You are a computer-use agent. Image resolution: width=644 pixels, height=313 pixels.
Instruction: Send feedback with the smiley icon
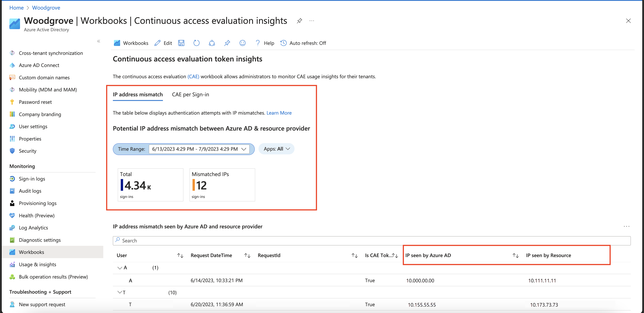[242, 43]
